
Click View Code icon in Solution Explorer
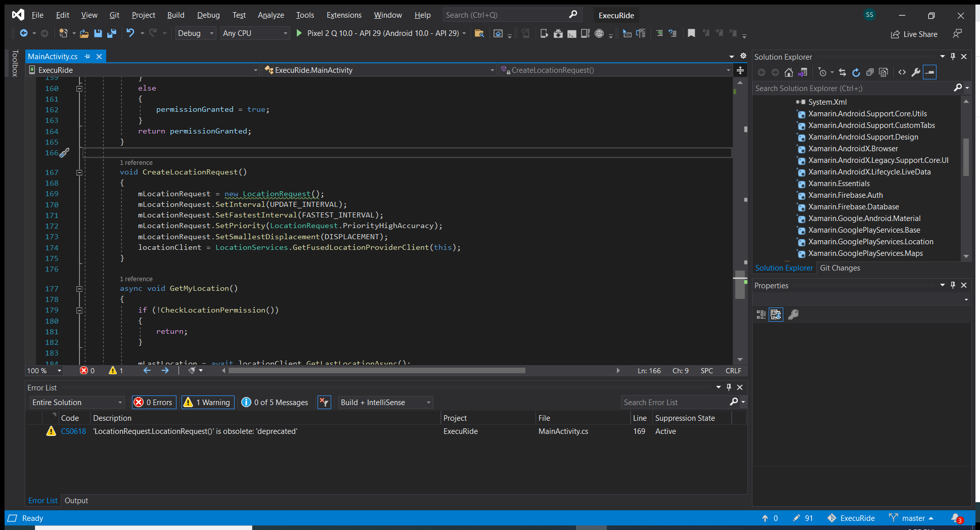[902, 72]
